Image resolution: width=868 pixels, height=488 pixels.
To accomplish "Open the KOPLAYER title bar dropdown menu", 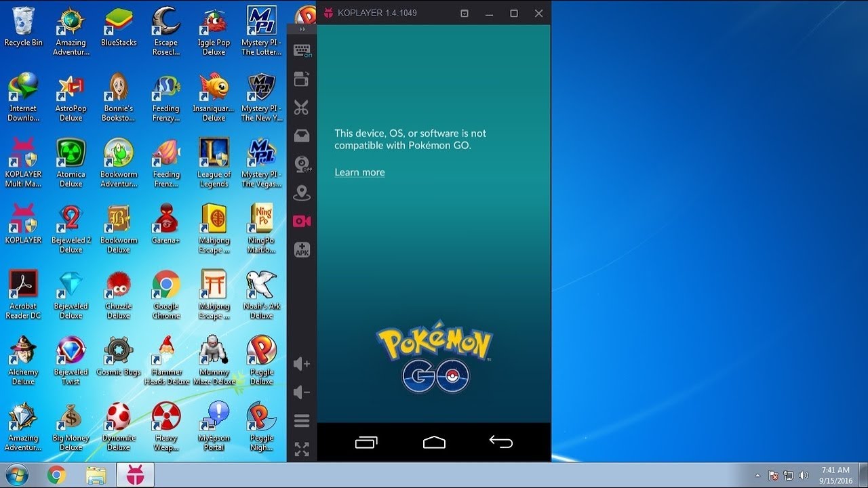I will coord(465,13).
